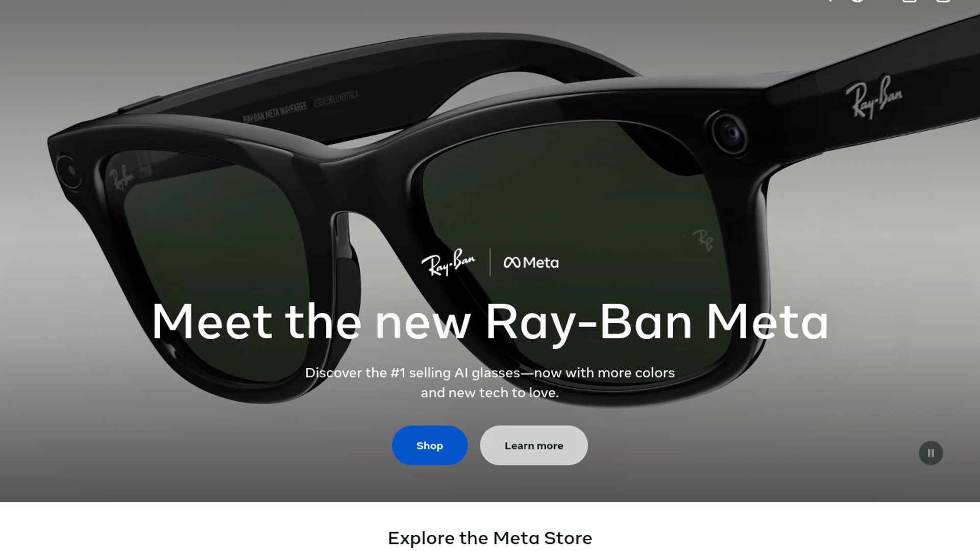Click the 'ESSILORLUXOTTICA' inscription inside the temple
This screenshot has height=551, width=980.
(336, 98)
